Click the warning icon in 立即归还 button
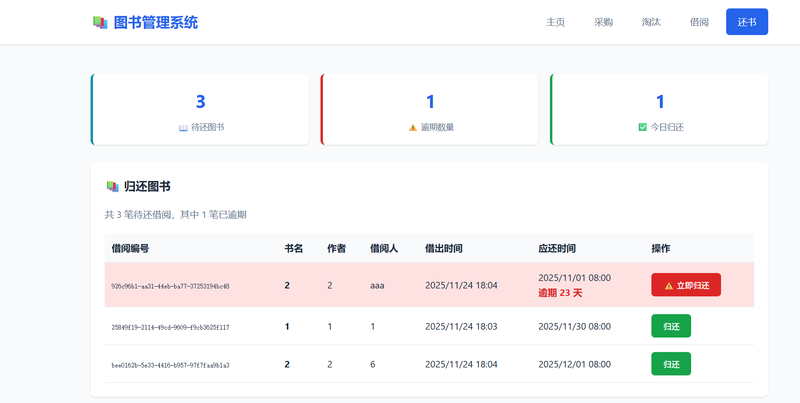Image resolution: width=800 pixels, height=403 pixels. tap(669, 285)
